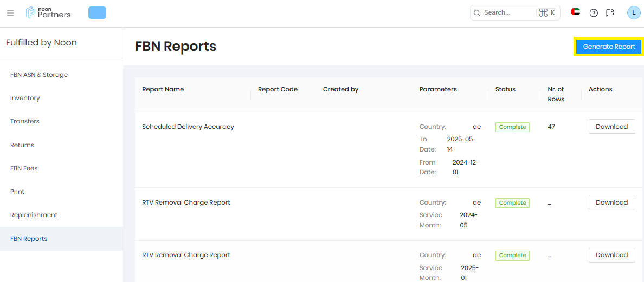Viewport: 644px width, 282px height.
Task: Click the magnifier search icon
Action: coord(477,12)
